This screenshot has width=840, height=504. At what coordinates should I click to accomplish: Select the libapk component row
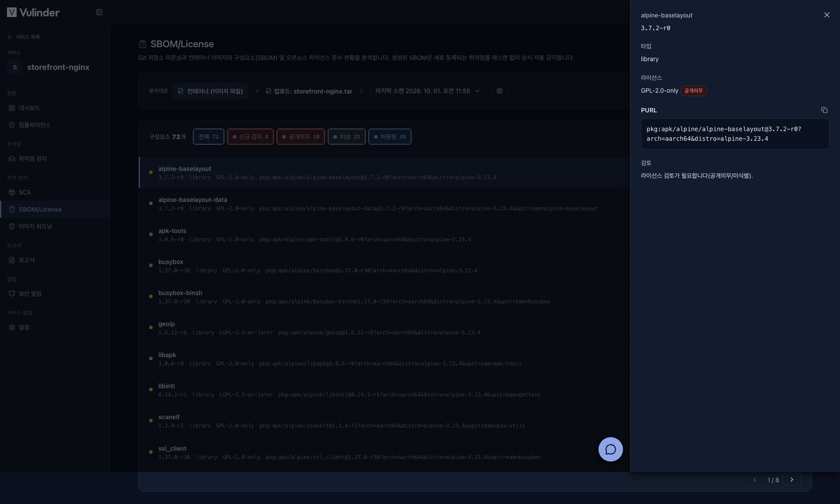click(x=384, y=359)
